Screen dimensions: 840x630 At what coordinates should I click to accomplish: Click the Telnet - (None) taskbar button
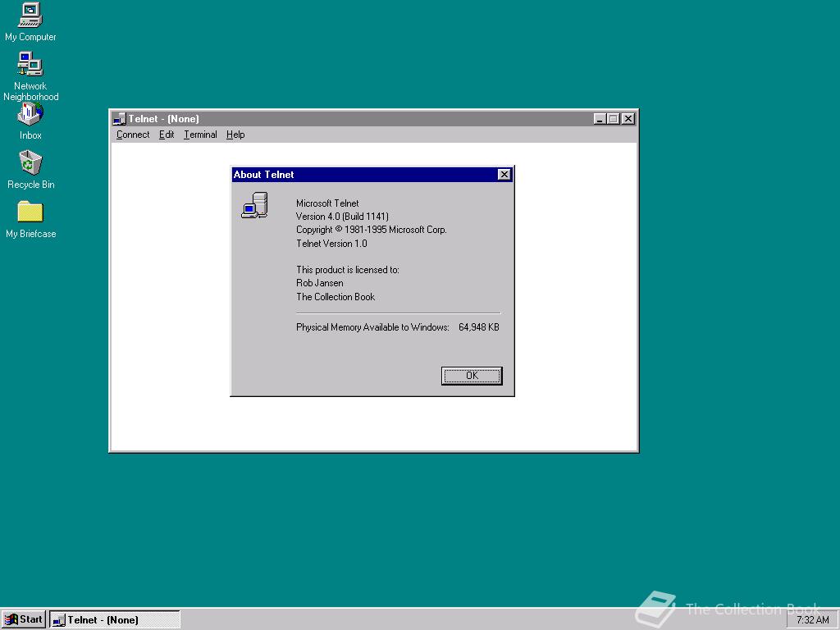coord(115,620)
